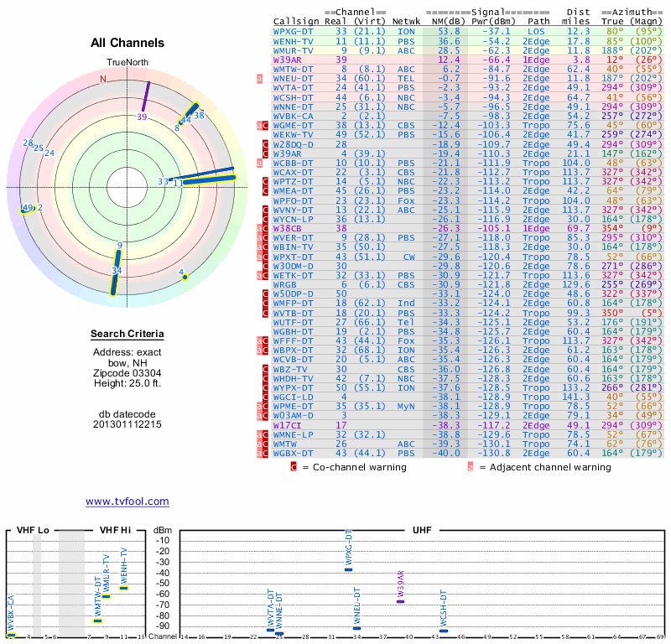Select the WCAX-DT callsign in table
The image size is (671, 644).
coord(293,173)
